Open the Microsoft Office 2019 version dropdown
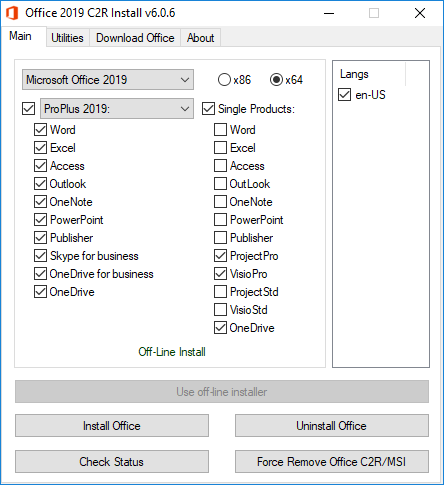 click(108, 80)
